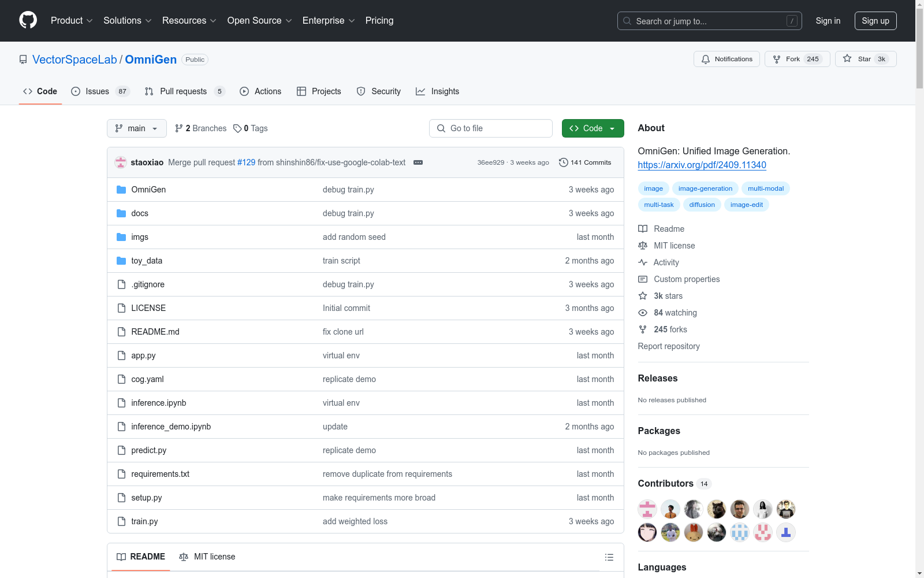The height and width of the screenshot is (578, 924).
Task: Switch to the Insights tab
Action: (437, 91)
